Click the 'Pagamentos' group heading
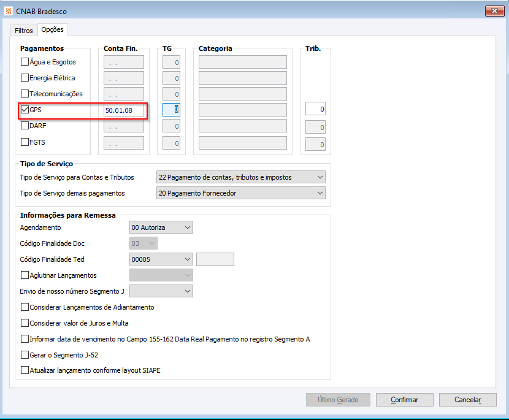This screenshot has height=420, width=509. pyautogui.click(x=42, y=48)
